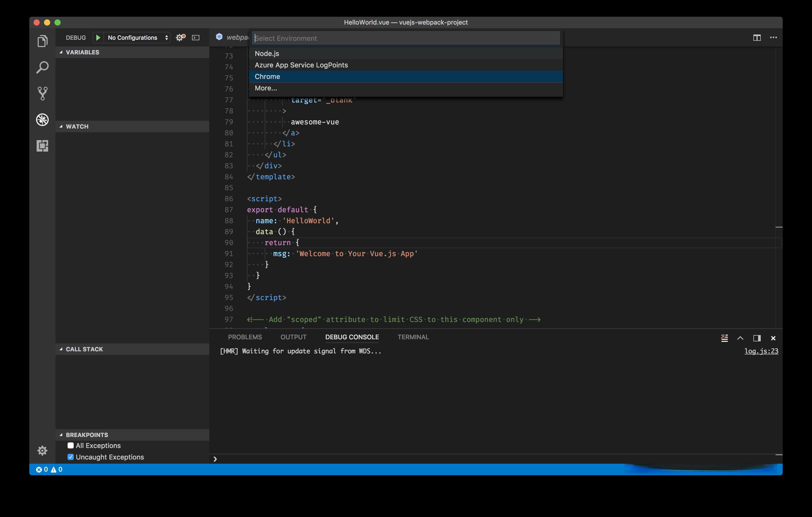Open the Search view in activity bar
812x517 pixels.
(x=42, y=67)
